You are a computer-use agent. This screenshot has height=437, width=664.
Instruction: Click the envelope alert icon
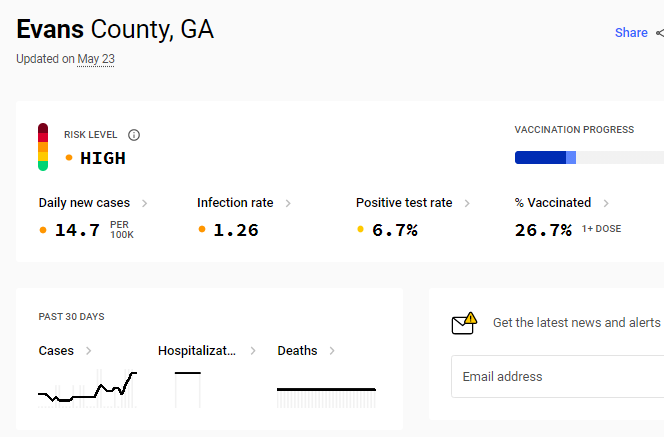(x=464, y=323)
